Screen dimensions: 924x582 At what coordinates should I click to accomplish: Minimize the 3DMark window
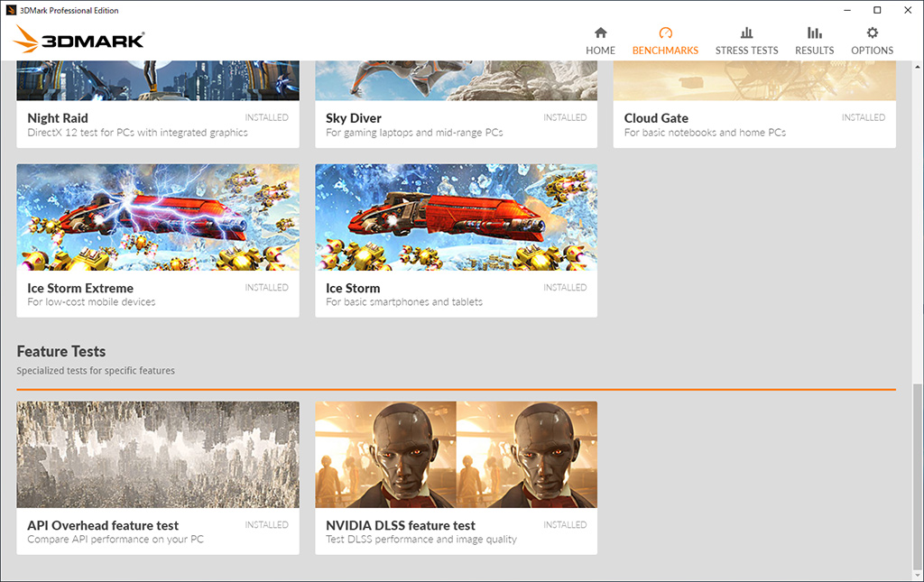(x=847, y=10)
